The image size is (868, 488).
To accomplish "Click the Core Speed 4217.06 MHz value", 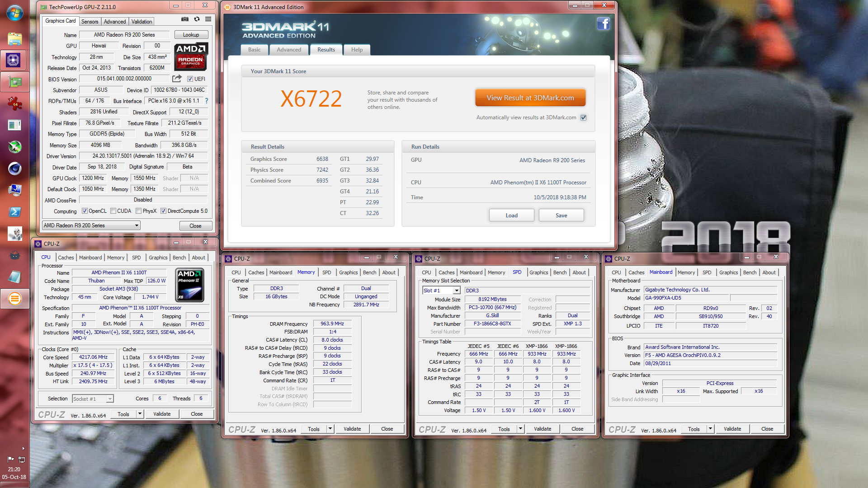I will 93,357.
